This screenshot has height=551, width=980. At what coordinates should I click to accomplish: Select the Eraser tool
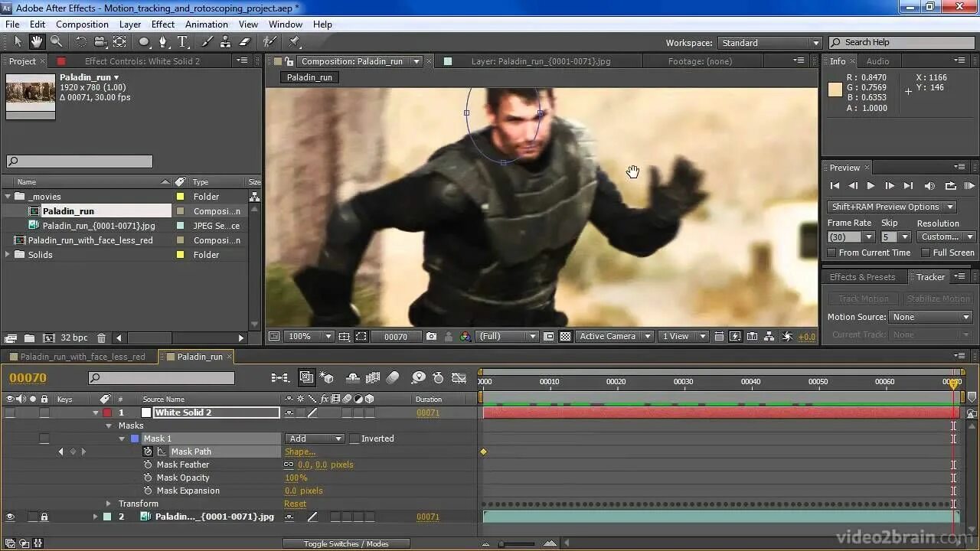[x=245, y=41]
